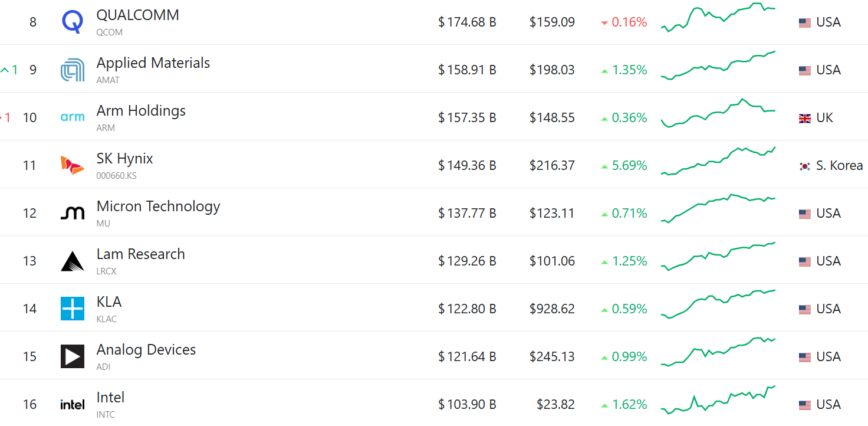The image size is (868, 426).
Task: Click the South Korea flag icon
Action: click(804, 166)
